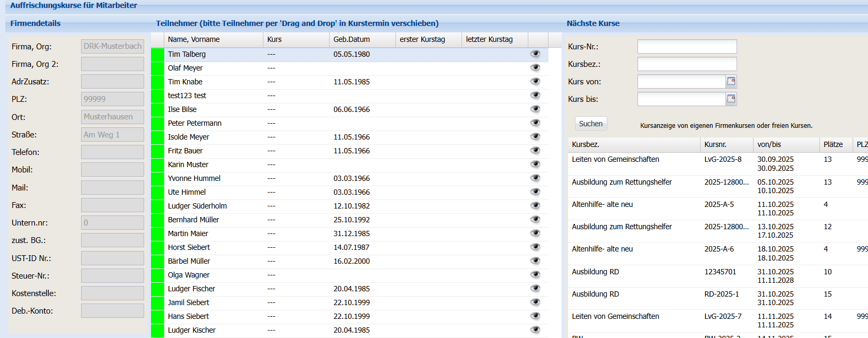The height and width of the screenshot is (338, 868).
Task: Click into the Kursbez. search field
Action: point(687,64)
